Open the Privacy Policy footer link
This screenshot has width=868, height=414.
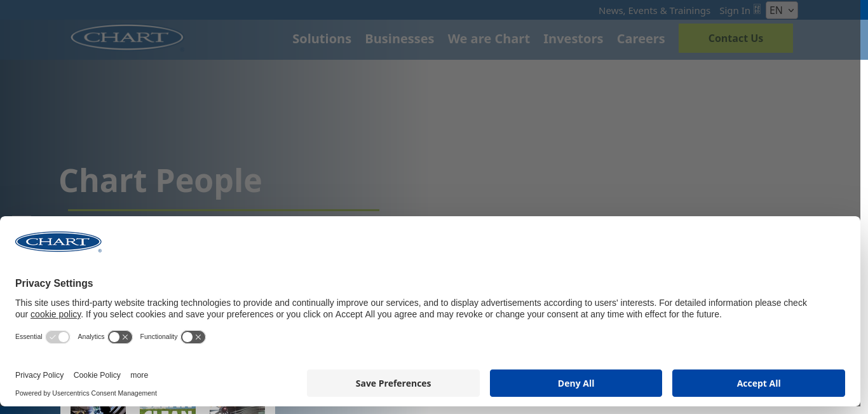[39, 375]
